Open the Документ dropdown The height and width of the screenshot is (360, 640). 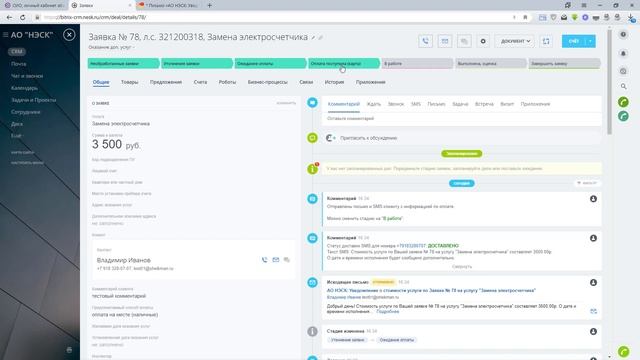[x=515, y=41]
